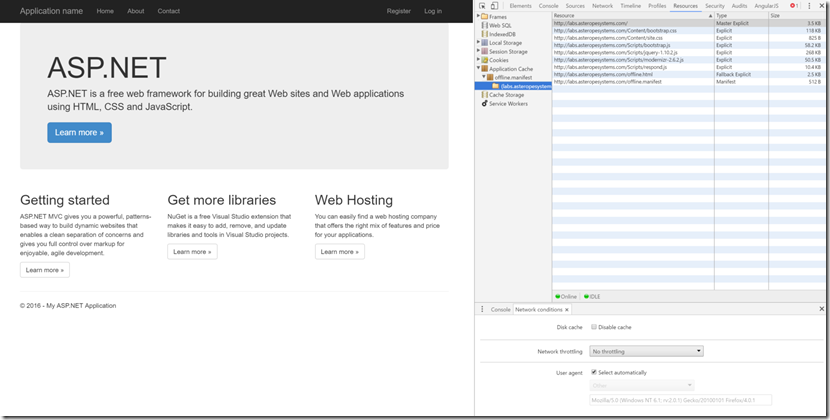The image size is (830, 420).
Task: Switch to the Network tab
Action: coord(602,6)
